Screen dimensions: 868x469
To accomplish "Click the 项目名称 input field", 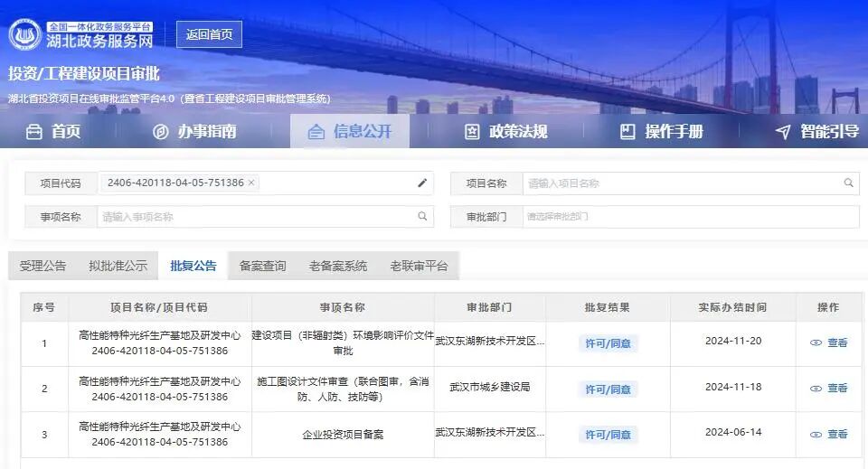I will (691, 183).
